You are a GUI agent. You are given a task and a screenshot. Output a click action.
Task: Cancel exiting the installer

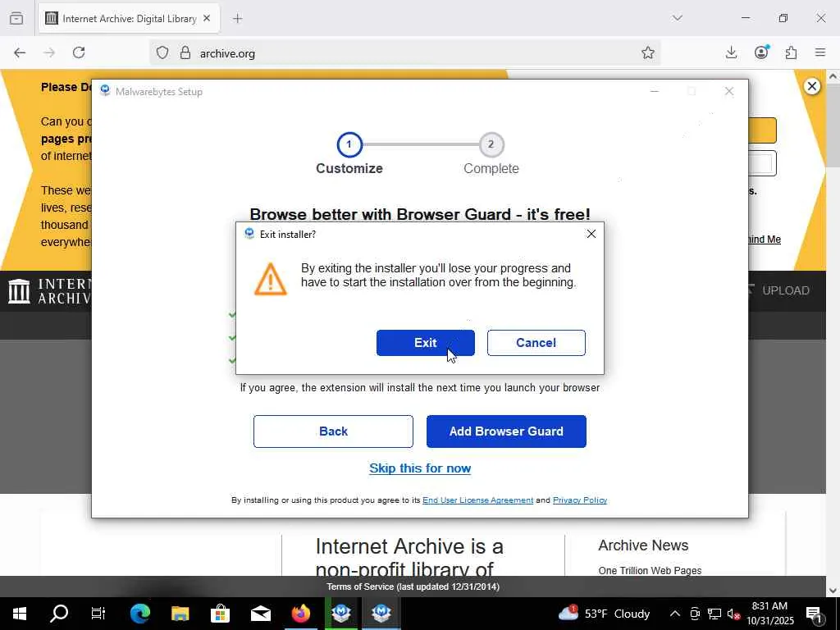536,343
